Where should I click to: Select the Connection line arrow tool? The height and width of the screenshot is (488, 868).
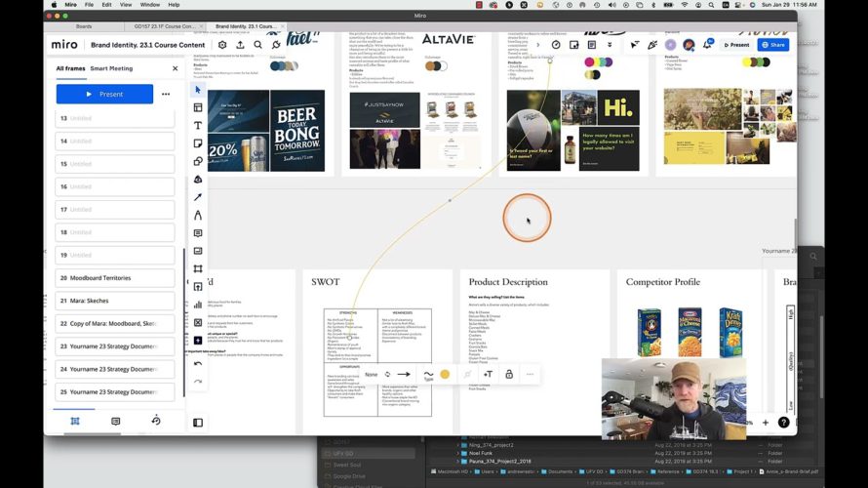click(198, 197)
